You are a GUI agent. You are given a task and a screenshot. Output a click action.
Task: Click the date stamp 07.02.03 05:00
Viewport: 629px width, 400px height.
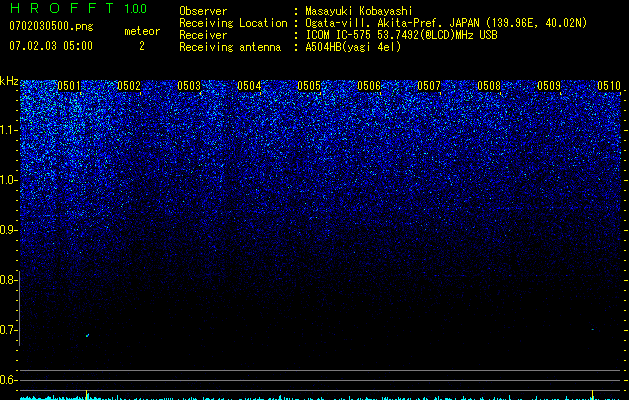point(51,46)
